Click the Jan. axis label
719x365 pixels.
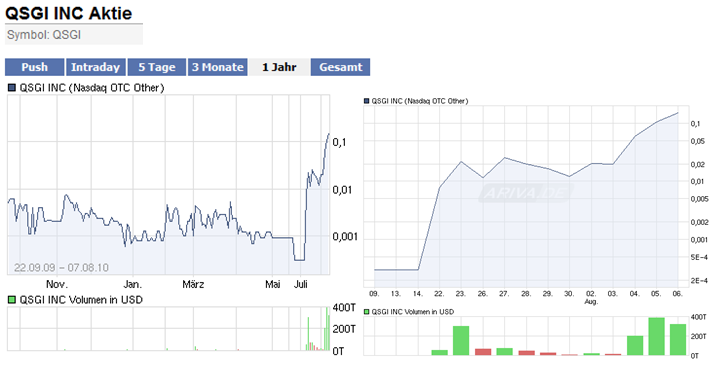tap(133, 284)
